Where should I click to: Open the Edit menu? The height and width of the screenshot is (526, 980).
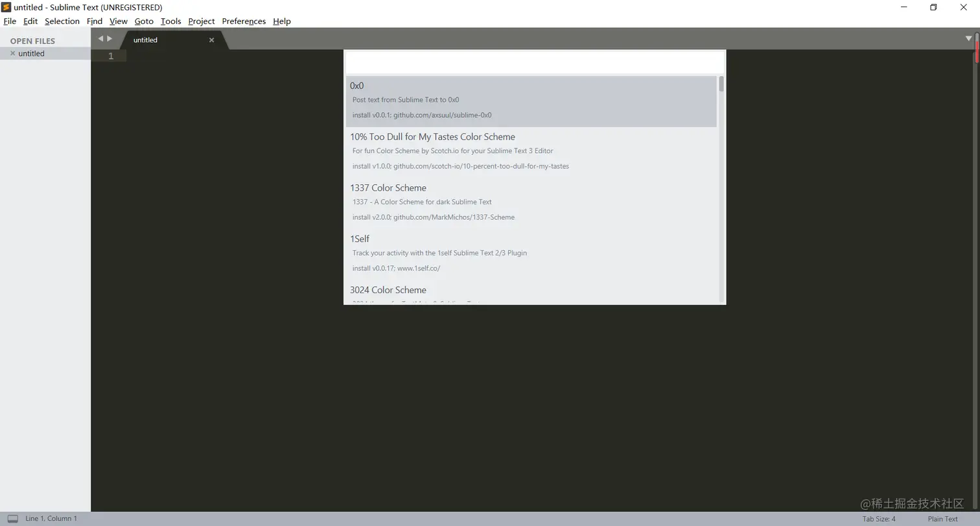point(30,21)
